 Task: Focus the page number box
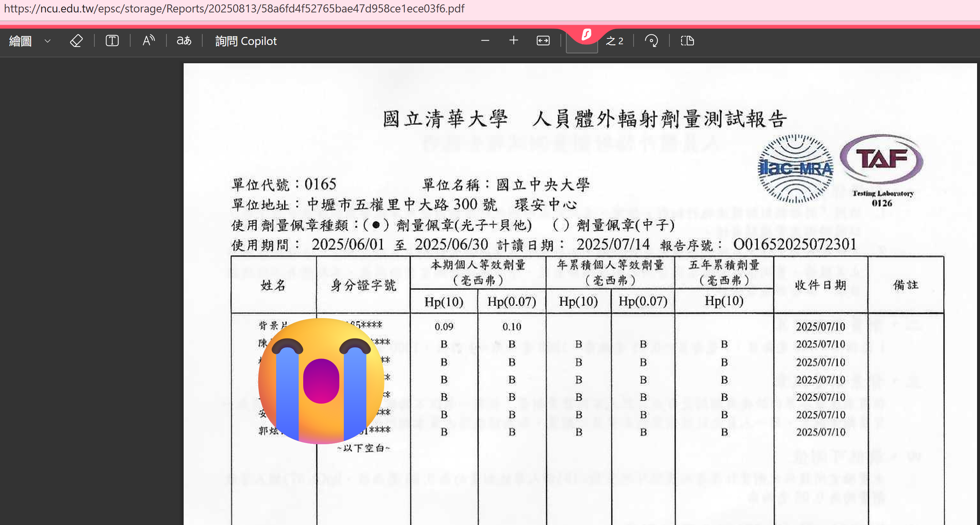click(x=582, y=42)
